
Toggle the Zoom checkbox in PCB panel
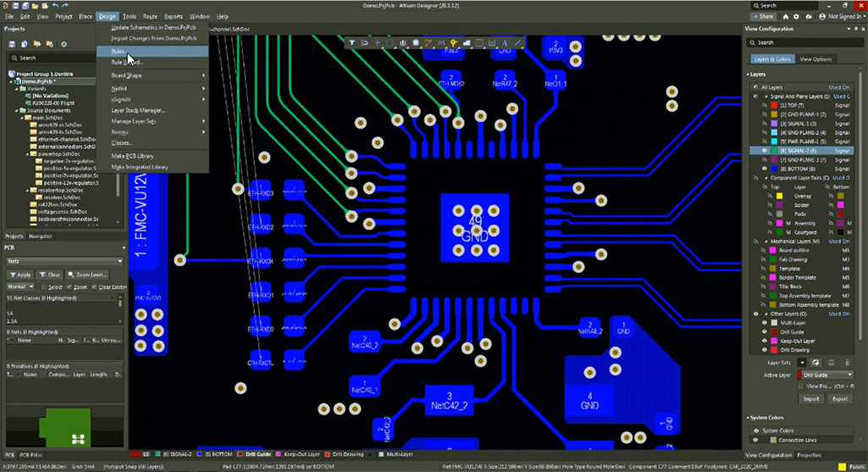69,287
